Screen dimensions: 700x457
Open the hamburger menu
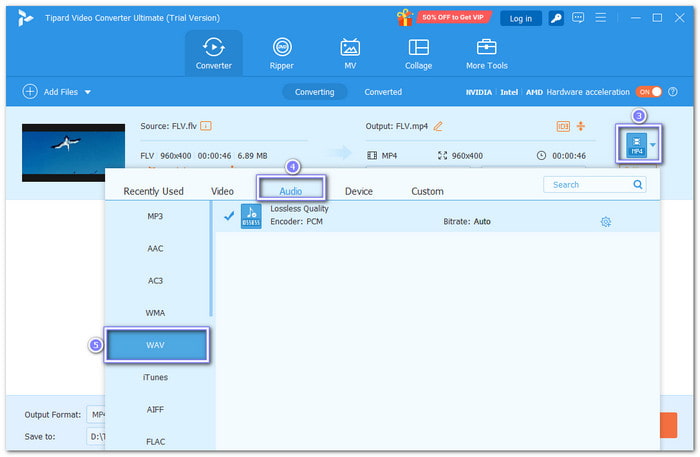point(600,18)
